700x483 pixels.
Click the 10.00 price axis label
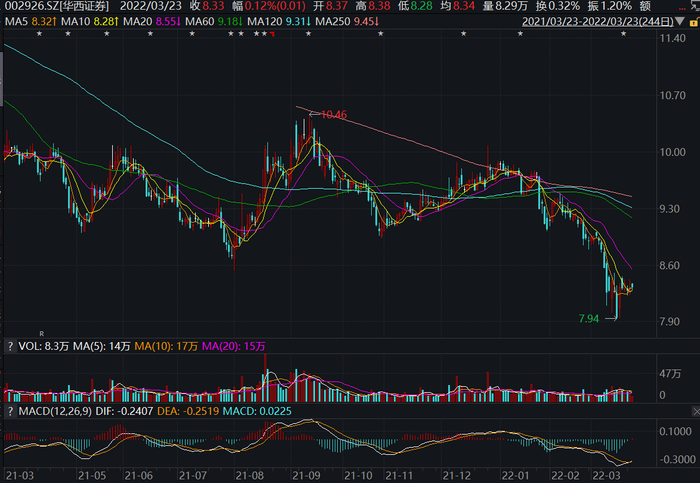673,152
